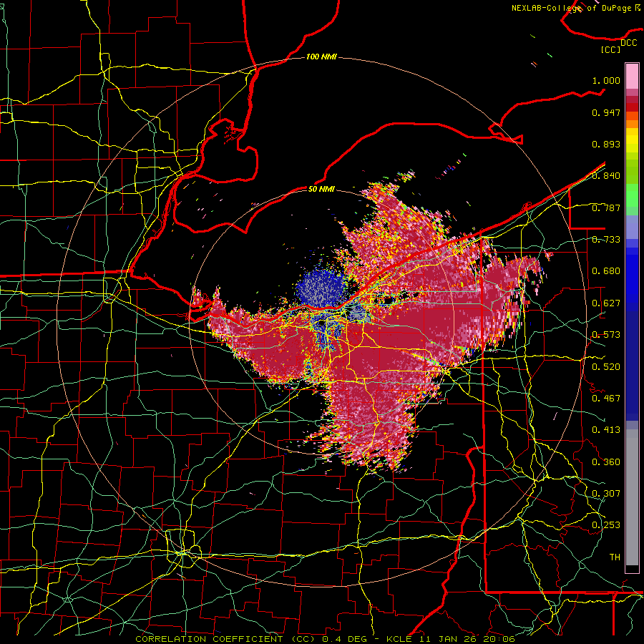
Task: Select the 0.627 scale value
Action: pos(606,303)
